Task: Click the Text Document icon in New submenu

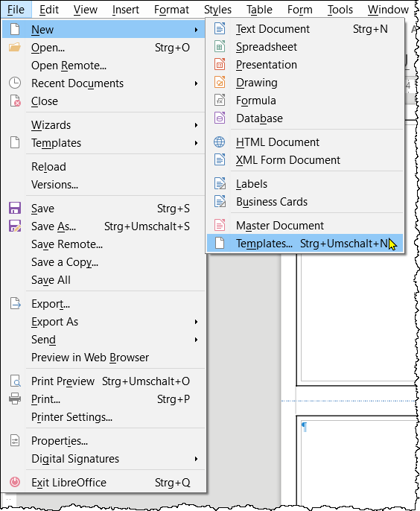Action: (220, 28)
